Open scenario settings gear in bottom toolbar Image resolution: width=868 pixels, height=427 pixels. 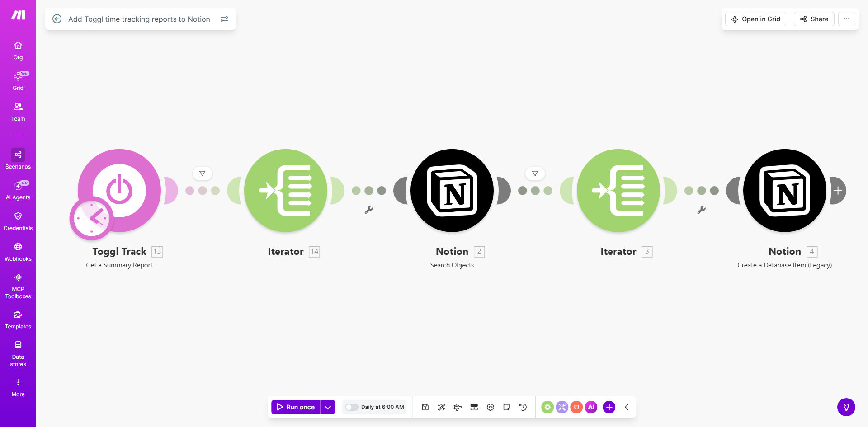click(491, 407)
